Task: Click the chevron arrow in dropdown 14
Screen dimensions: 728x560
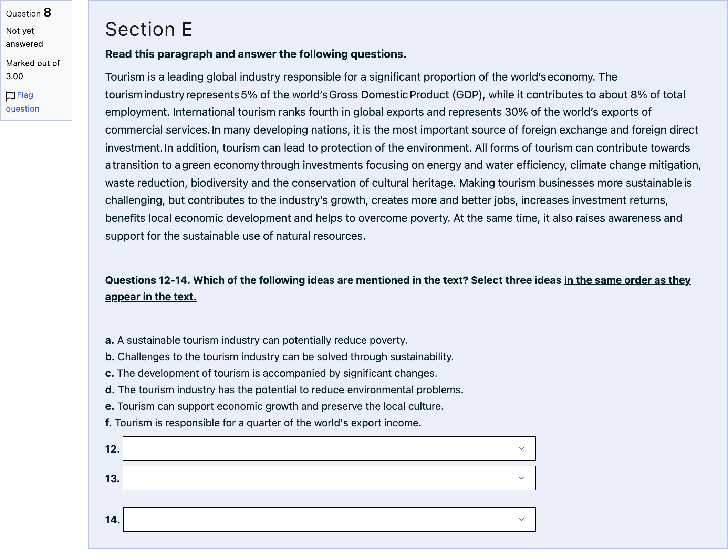Action: (x=521, y=519)
